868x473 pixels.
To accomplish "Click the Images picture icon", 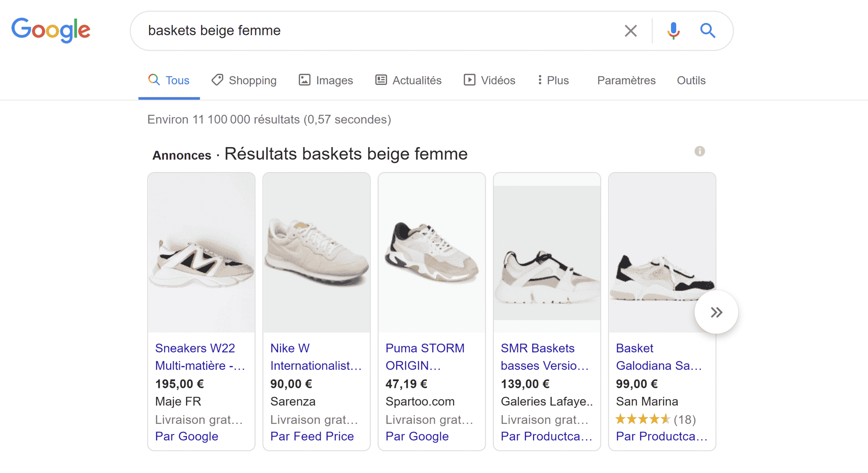I will (304, 80).
